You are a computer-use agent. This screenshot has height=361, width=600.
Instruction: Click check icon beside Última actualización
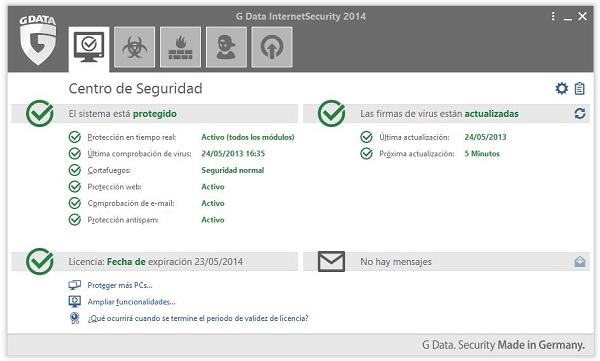(367, 137)
